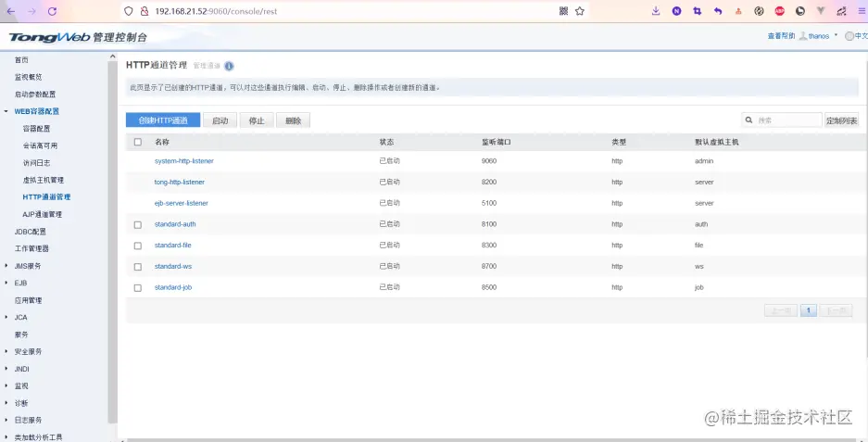
Task: Open the shield tracking protection icon
Action: click(x=129, y=11)
